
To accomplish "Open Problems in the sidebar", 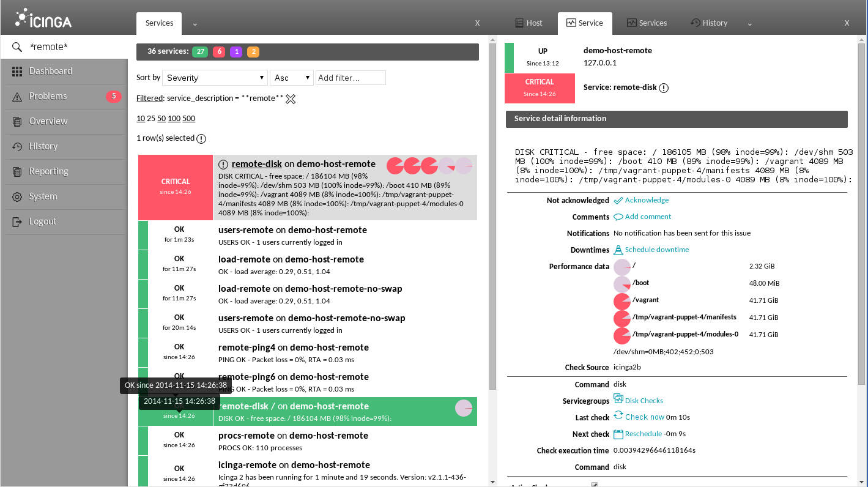I will click(48, 96).
